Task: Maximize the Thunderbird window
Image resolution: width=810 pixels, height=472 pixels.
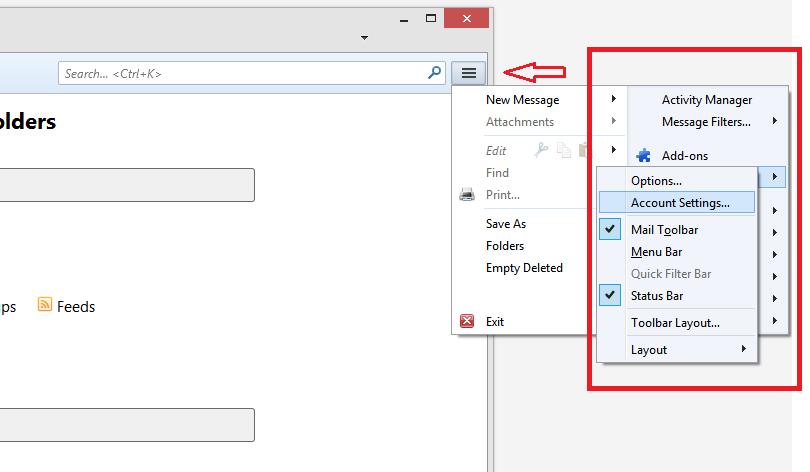Action: [431, 18]
